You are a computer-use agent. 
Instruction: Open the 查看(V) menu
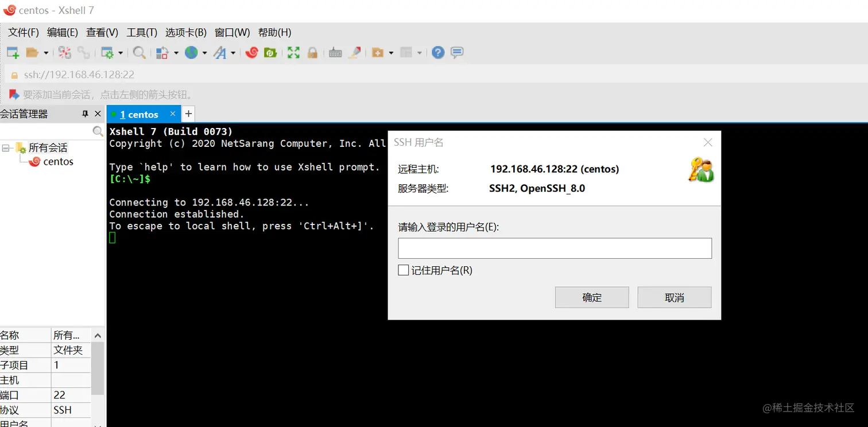tap(102, 32)
